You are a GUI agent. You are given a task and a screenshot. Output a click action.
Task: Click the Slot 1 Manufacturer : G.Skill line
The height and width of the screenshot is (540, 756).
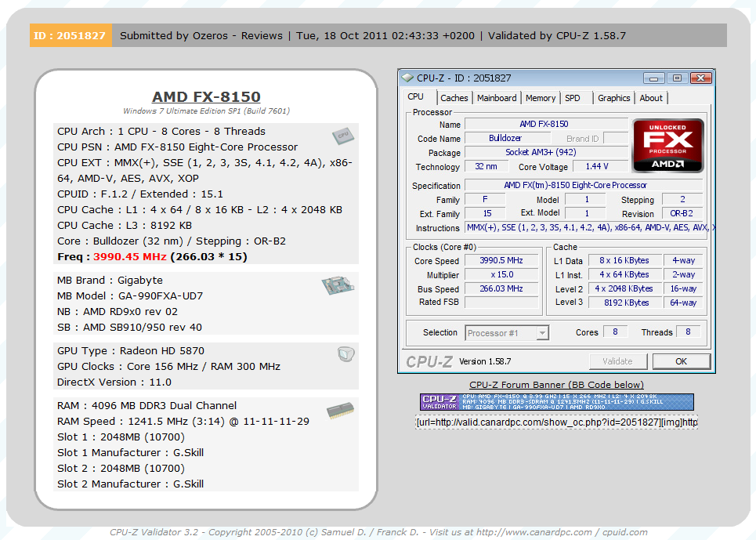(x=130, y=453)
